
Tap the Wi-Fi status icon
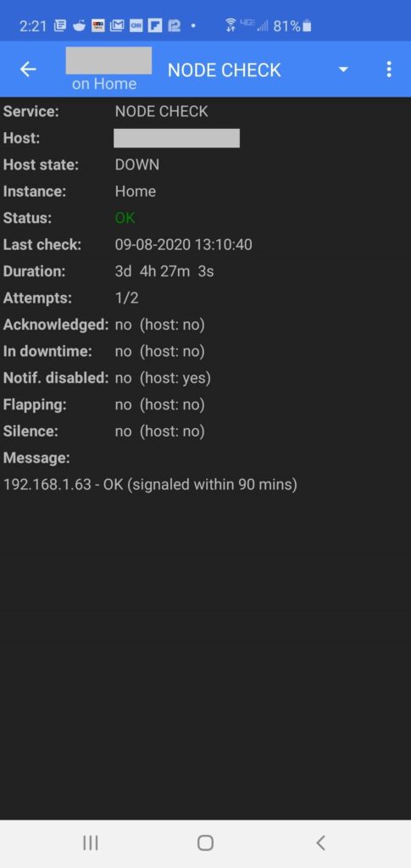(x=230, y=25)
